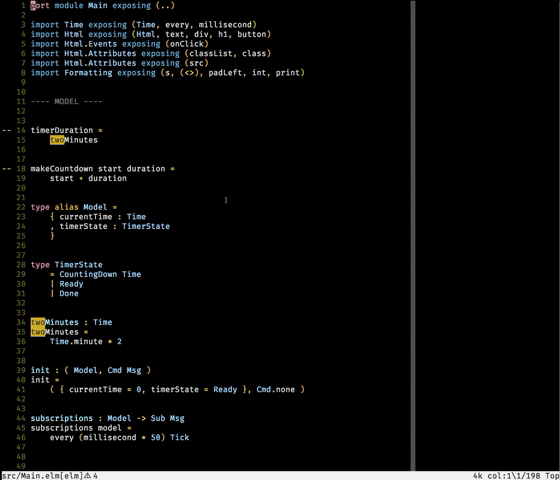Click the vertical split divider bar
Viewport: 560px width, 480px height.
(x=413, y=235)
